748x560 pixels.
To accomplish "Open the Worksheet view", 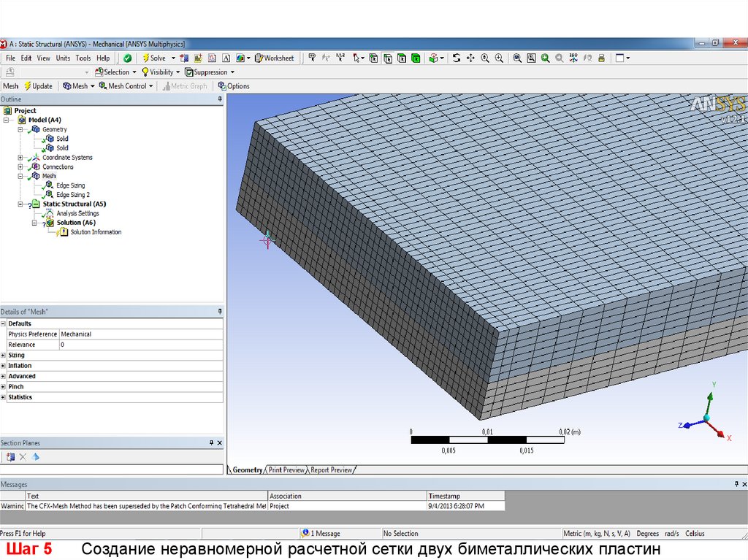I will coord(275,58).
